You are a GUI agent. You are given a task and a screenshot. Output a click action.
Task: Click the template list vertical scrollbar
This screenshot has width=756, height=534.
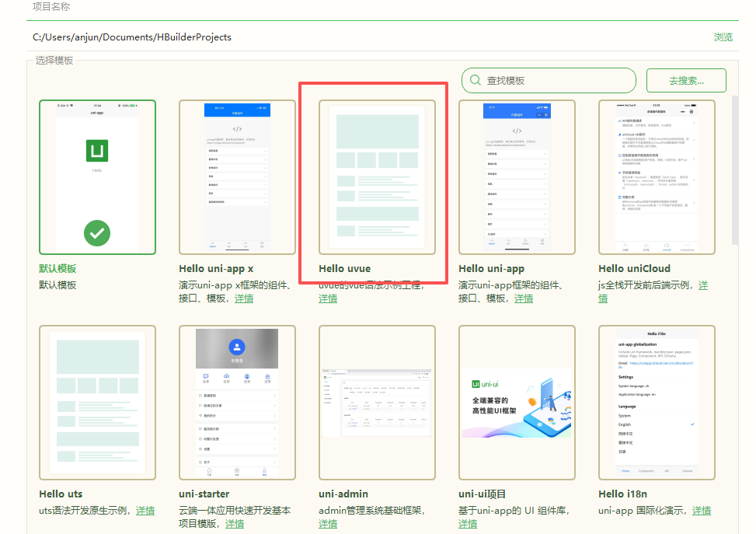[734, 171]
